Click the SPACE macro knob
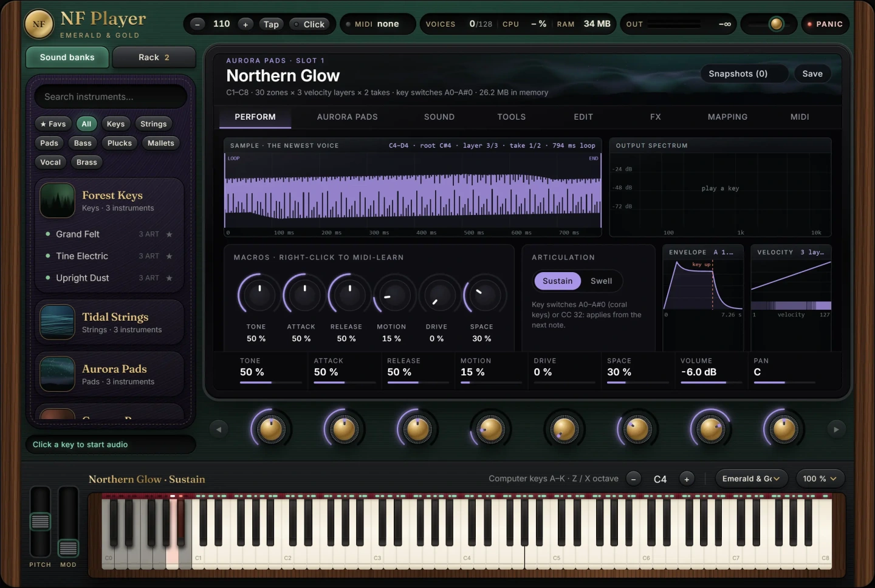 484,295
